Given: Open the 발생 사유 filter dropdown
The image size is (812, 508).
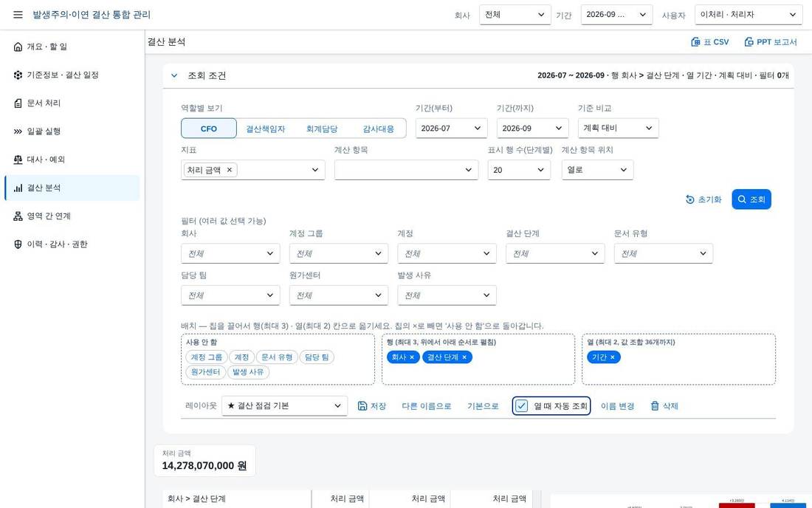Looking at the screenshot, I should click(447, 295).
